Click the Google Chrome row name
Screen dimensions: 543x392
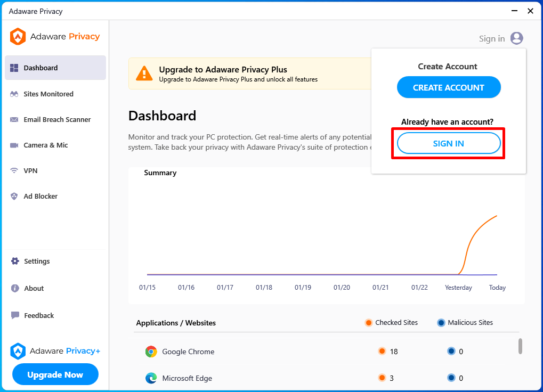coord(188,352)
